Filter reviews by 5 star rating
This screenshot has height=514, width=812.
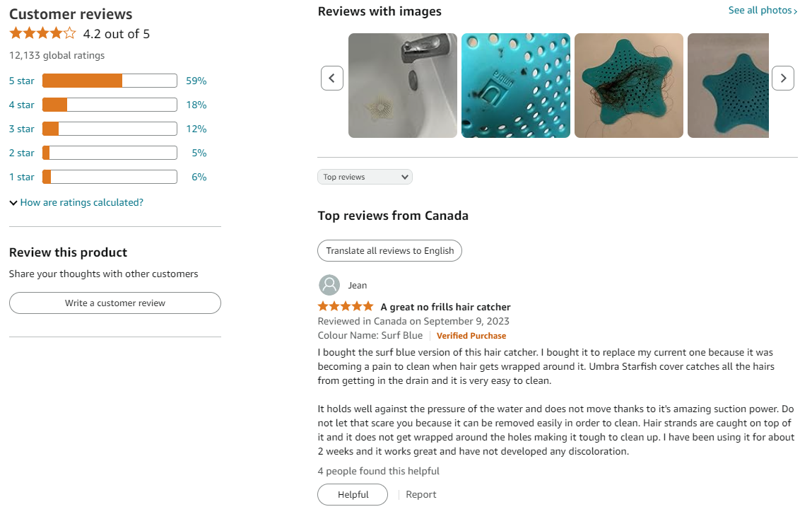tap(22, 81)
